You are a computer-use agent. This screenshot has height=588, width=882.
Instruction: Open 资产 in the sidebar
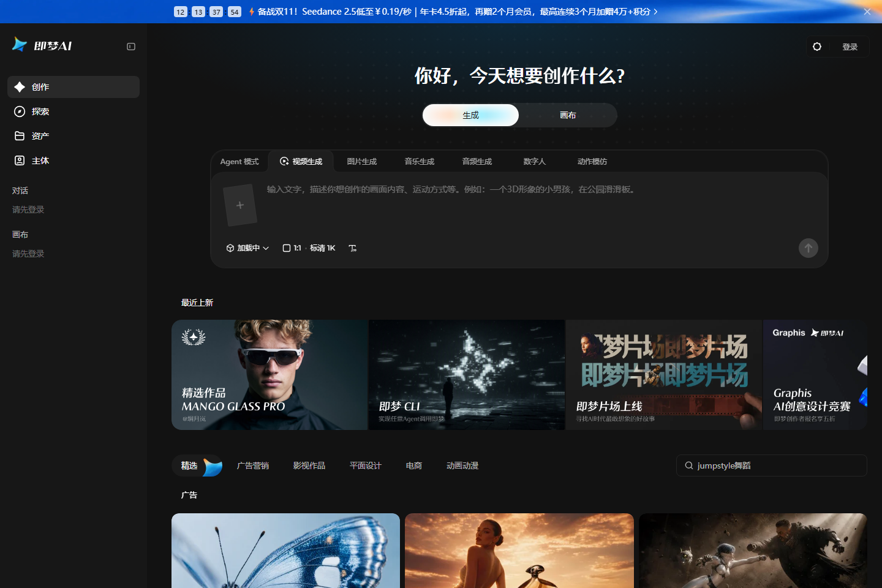pos(73,136)
